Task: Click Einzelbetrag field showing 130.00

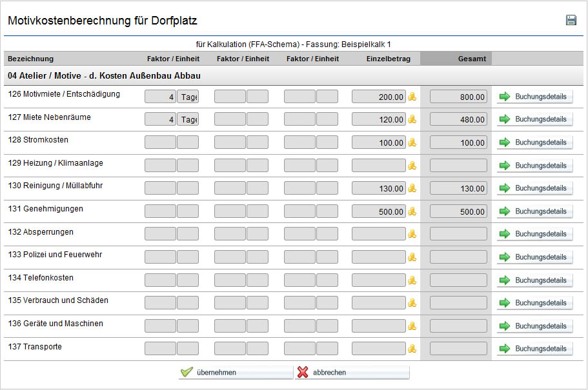Action: click(379, 188)
